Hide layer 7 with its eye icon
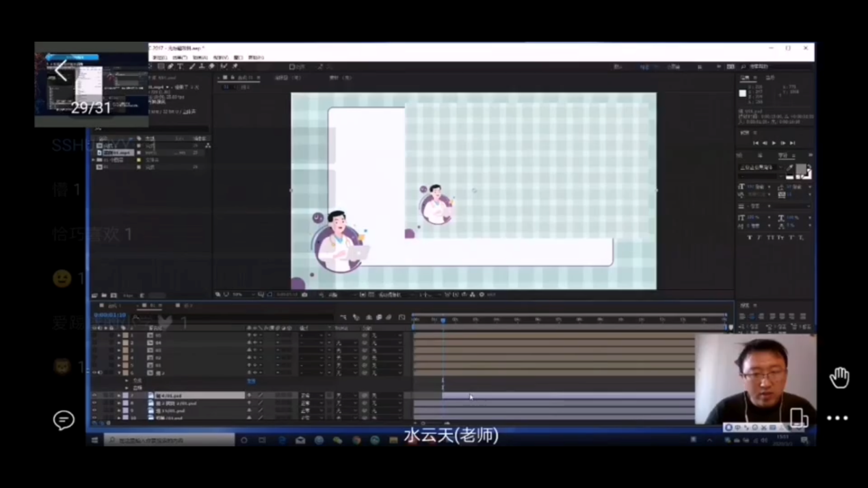The height and width of the screenshot is (488, 868). point(95,396)
